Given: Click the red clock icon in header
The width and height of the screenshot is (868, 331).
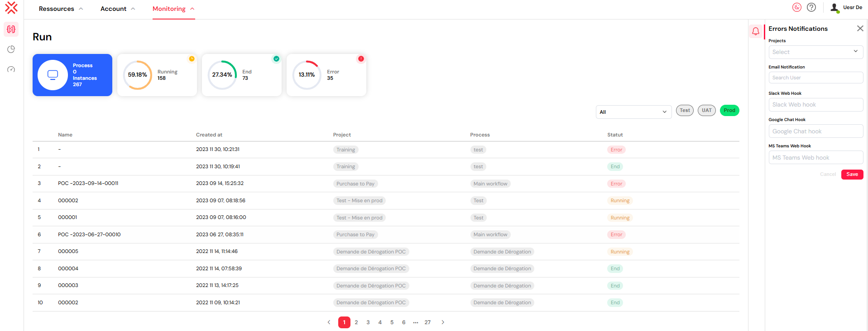Looking at the screenshot, I should tap(797, 7).
